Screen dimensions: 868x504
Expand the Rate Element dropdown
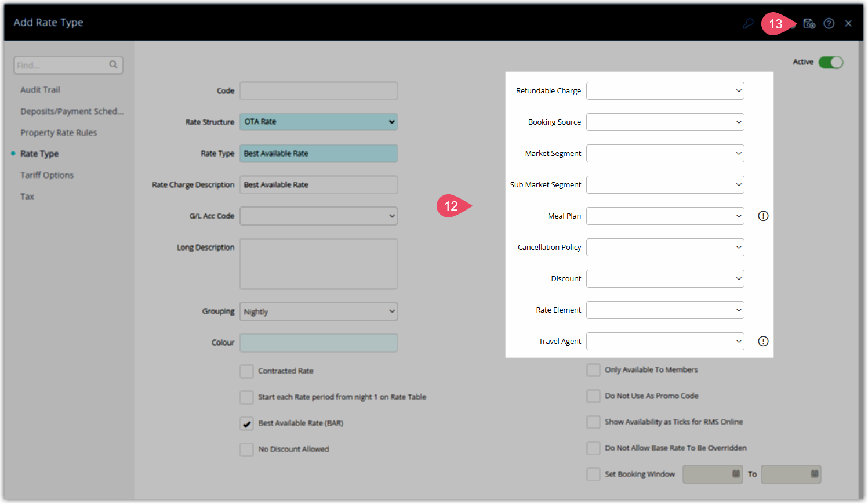(665, 310)
